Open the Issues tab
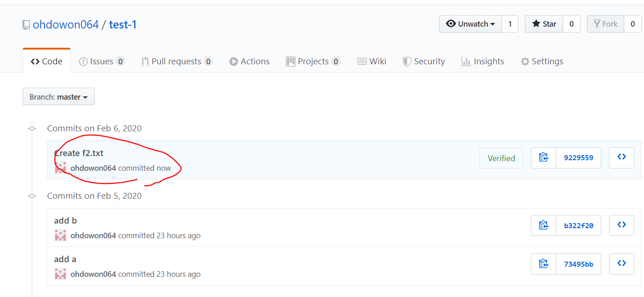 pos(102,61)
